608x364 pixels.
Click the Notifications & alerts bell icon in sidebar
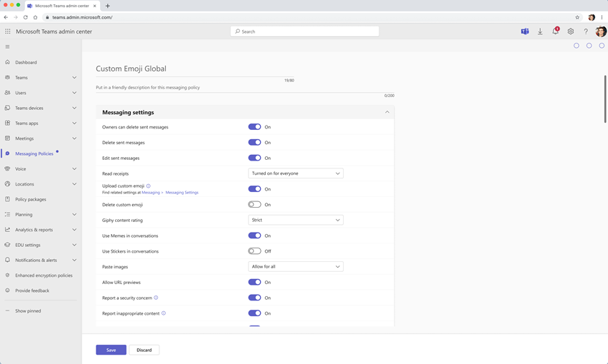tap(7, 260)
